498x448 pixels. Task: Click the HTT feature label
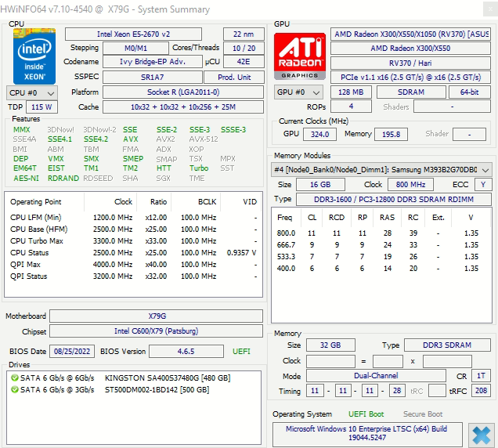tap(164, 168)
